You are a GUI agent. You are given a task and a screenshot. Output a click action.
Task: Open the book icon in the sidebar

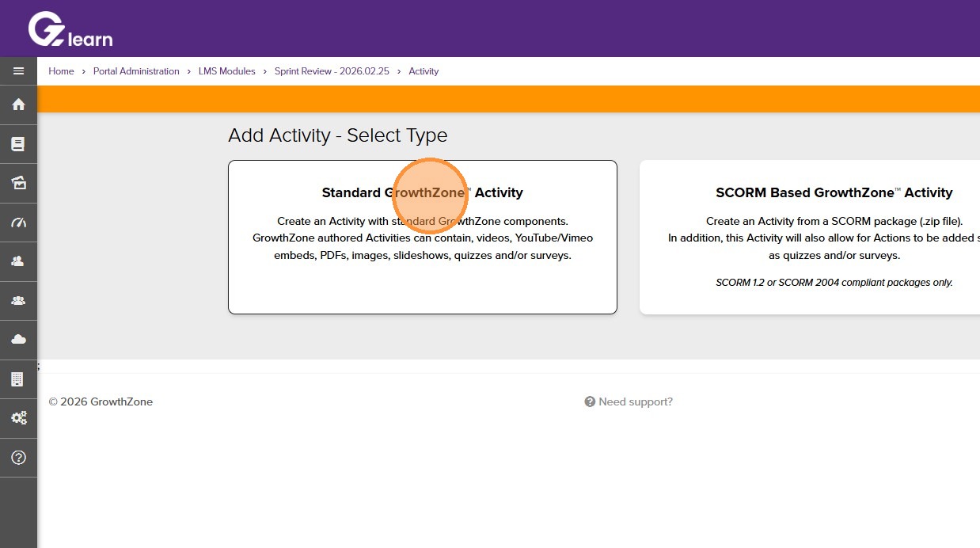[x=18, y=144]
